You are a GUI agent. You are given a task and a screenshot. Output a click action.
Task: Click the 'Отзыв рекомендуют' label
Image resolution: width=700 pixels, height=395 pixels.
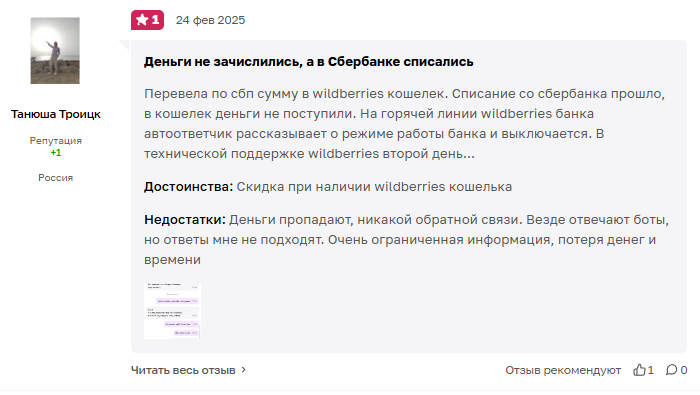click(563, 370)
